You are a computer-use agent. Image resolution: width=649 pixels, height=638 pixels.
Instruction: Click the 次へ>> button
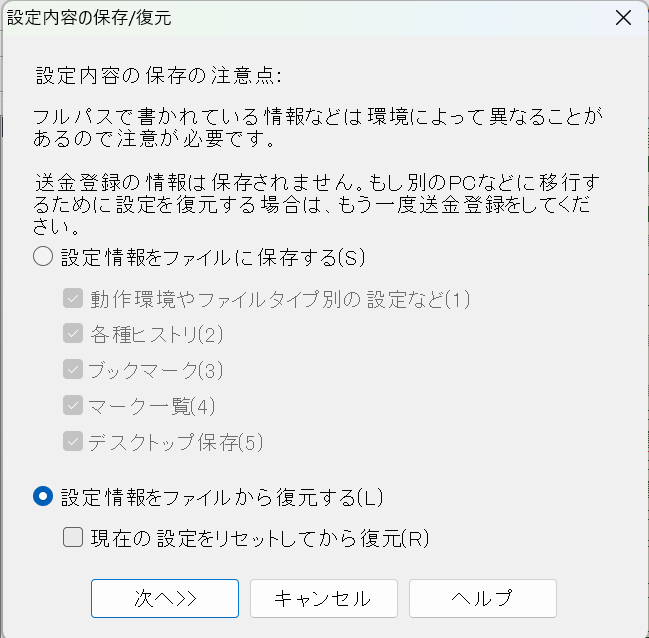coord(165,598)
